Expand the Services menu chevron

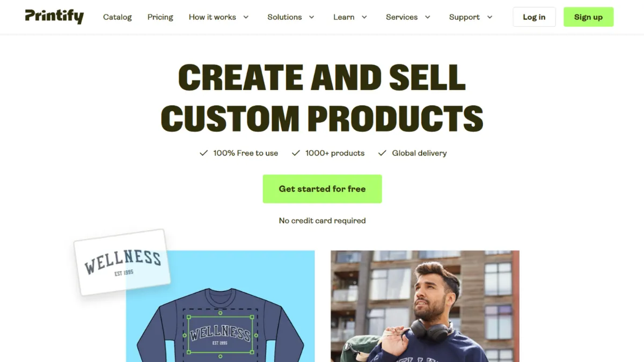[427, 17]
